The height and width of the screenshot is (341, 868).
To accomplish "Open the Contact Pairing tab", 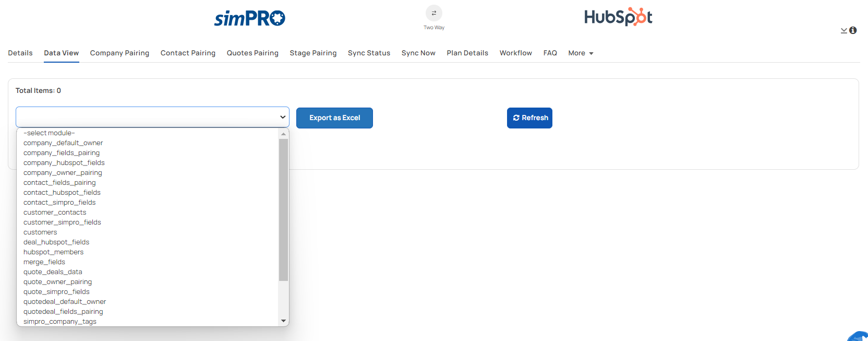I will click(188, 53).
